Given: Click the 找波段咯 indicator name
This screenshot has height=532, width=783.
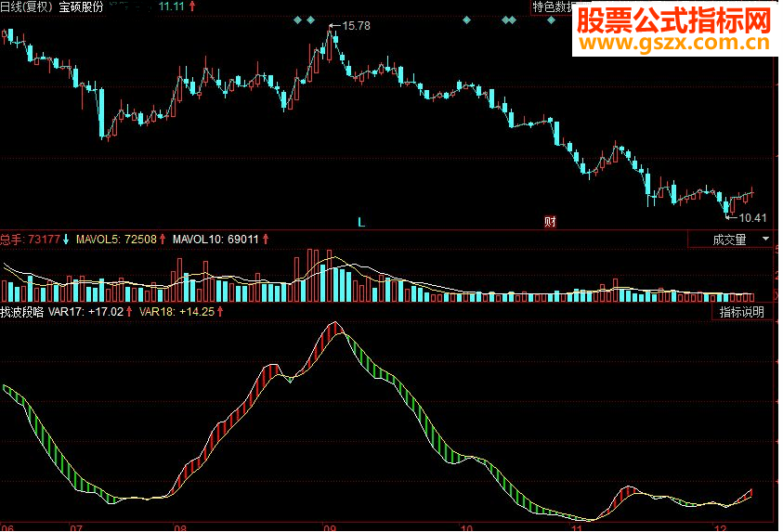Looking at the screenshot, I should (x=22, y=312).
